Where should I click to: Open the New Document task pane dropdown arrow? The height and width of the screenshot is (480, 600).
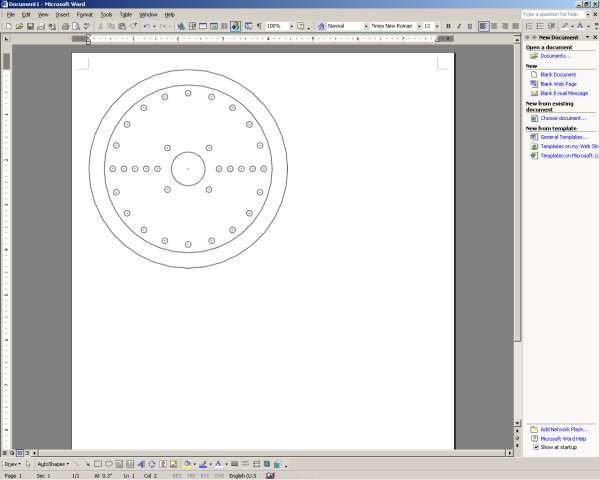pos(587,37)
